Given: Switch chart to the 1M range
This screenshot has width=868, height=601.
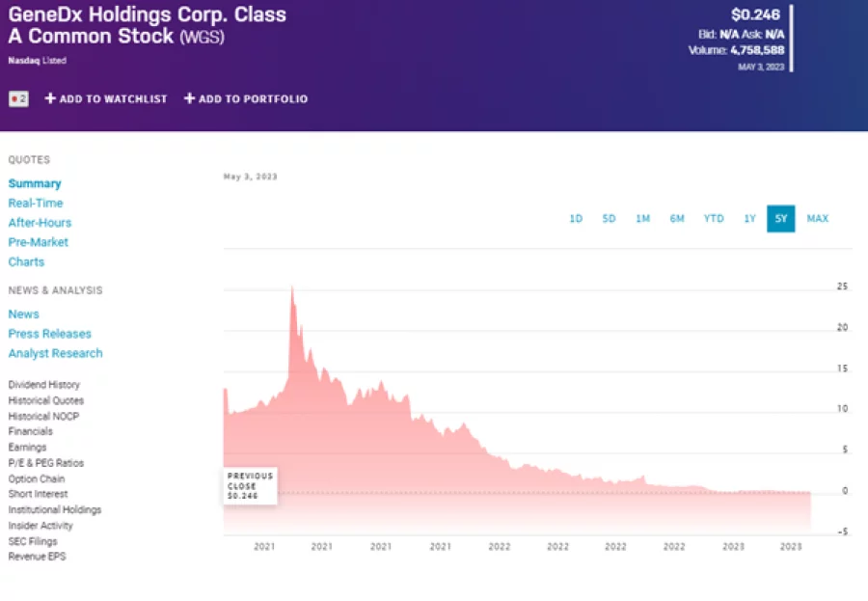Looking at the screenshot, I should tap(642, 219).
